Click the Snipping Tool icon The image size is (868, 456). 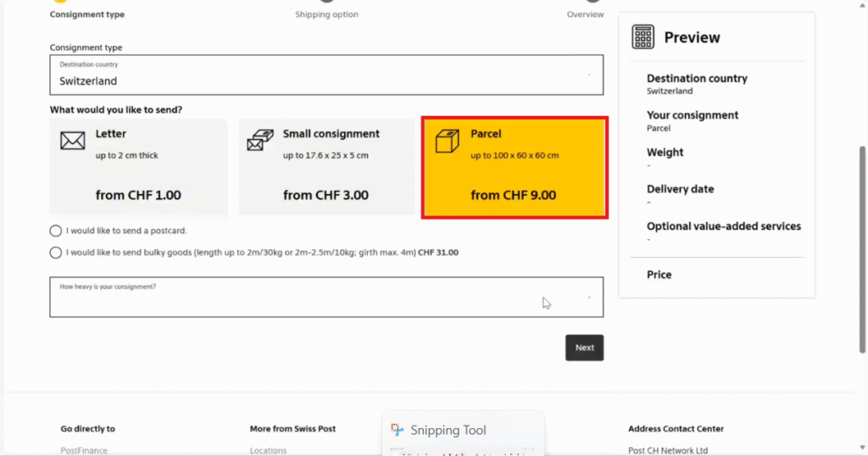397,430
